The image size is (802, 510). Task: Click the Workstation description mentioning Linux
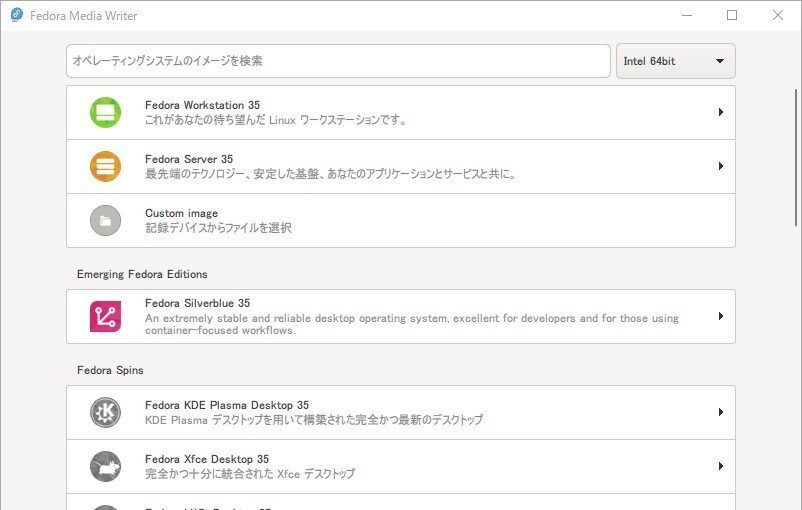(x=275, y=120)
